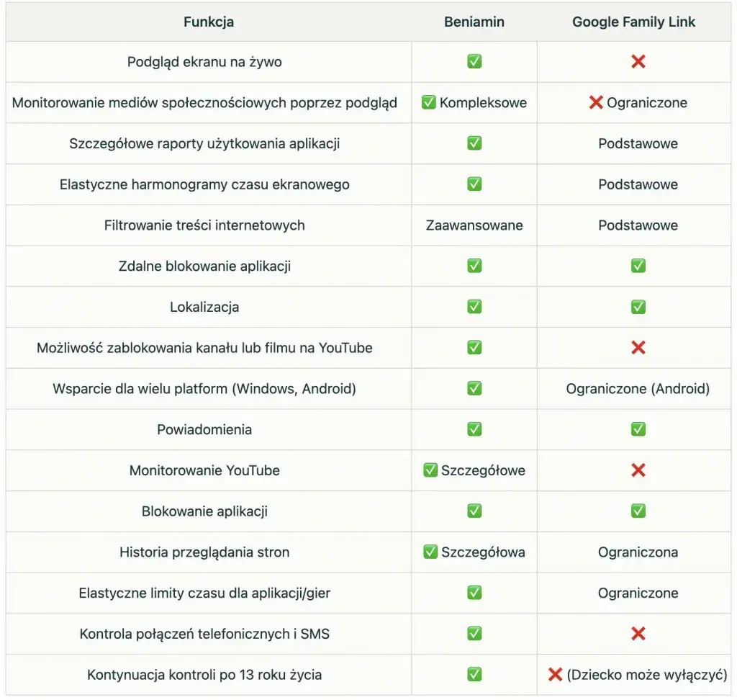
Task: Select the Beniamin column header
Action: [x=474, y=22]
